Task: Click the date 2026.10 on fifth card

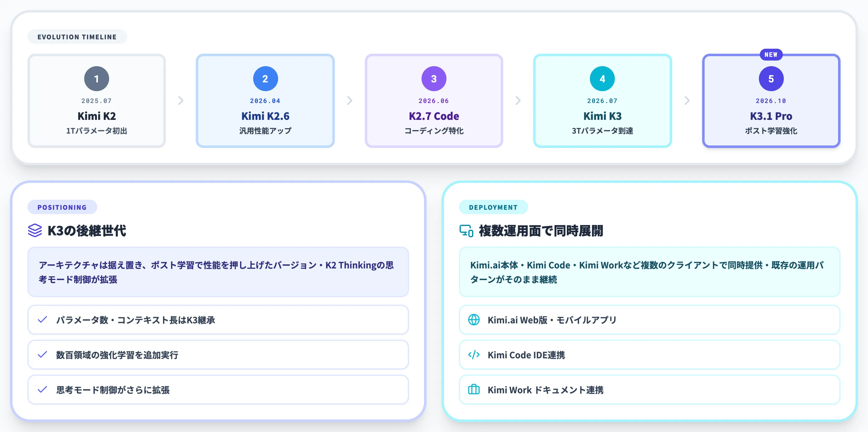Action: [x=771, y=101]
